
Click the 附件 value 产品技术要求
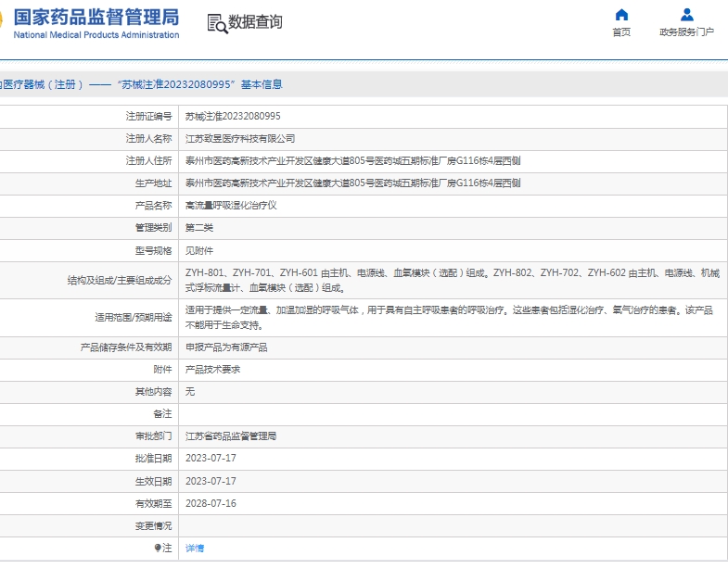(x=212, y=370)
